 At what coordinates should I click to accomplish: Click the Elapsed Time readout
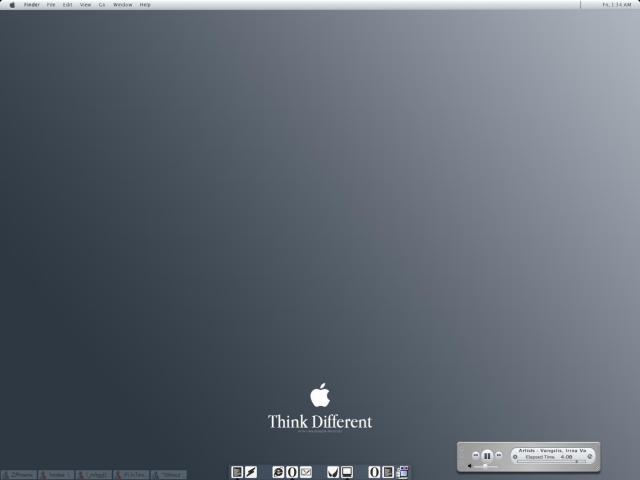click(549, 457)
